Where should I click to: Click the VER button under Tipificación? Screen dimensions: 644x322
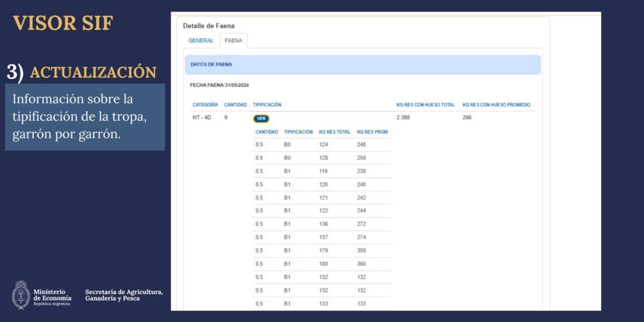(x=261, y=119)
